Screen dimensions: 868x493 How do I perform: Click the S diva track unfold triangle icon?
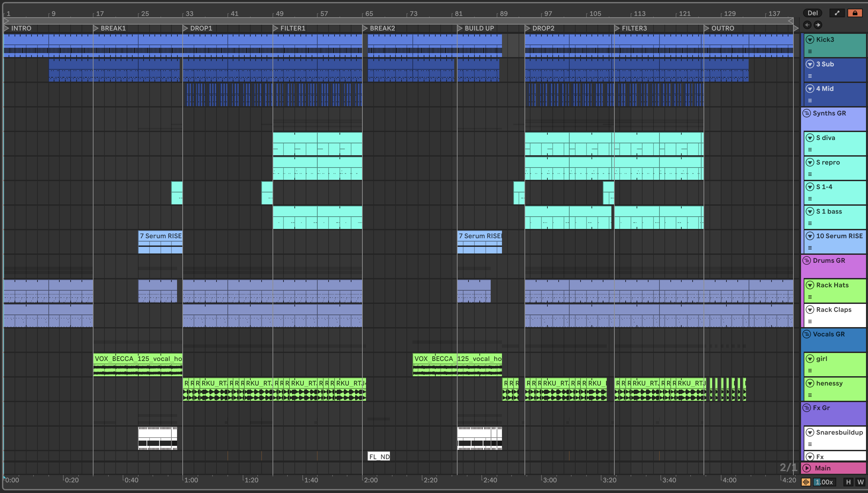[810, 138]
